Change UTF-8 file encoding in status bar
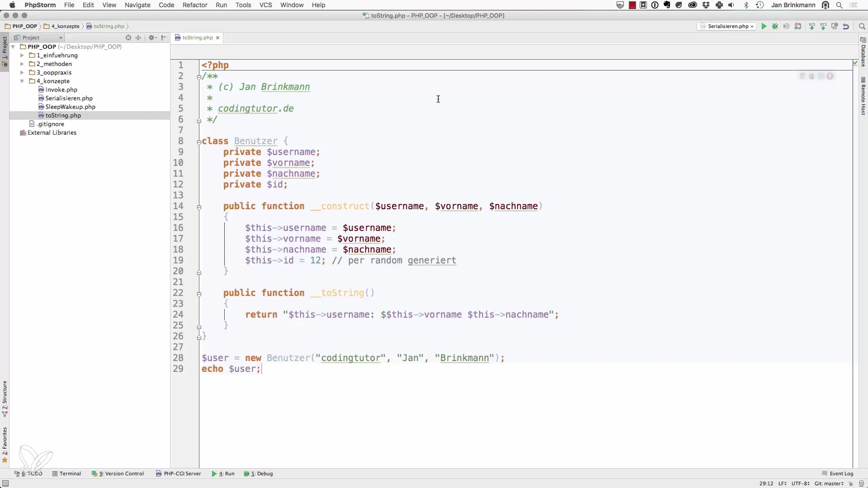 click(x=800, y=483)
